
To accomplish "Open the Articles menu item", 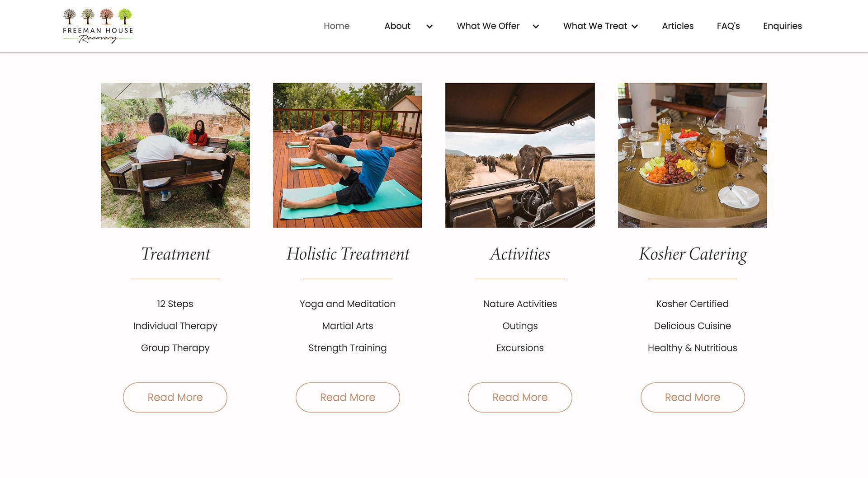I will 678,26.
